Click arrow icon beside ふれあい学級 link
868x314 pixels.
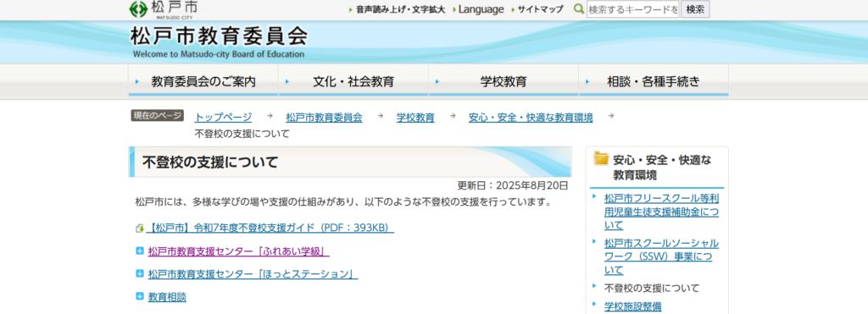(140, 251)
